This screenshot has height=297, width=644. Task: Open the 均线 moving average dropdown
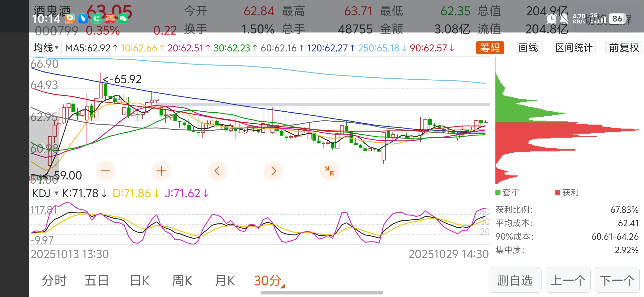46,48
